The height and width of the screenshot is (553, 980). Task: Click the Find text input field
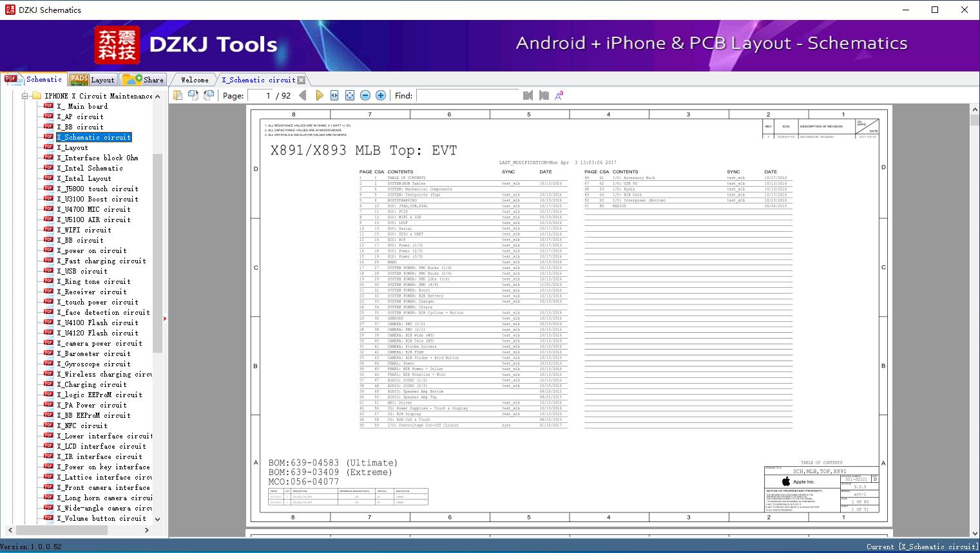[x=467, y=95]
